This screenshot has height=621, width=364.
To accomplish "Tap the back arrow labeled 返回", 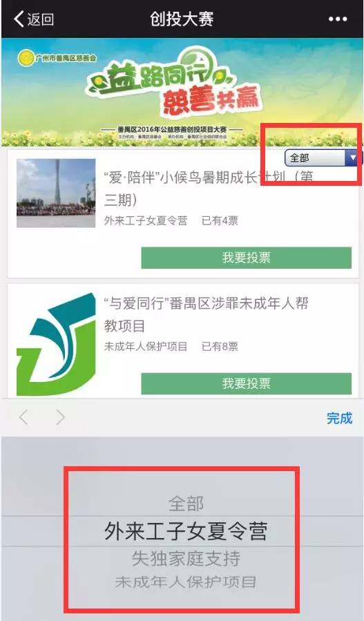I will coord(34,19).
